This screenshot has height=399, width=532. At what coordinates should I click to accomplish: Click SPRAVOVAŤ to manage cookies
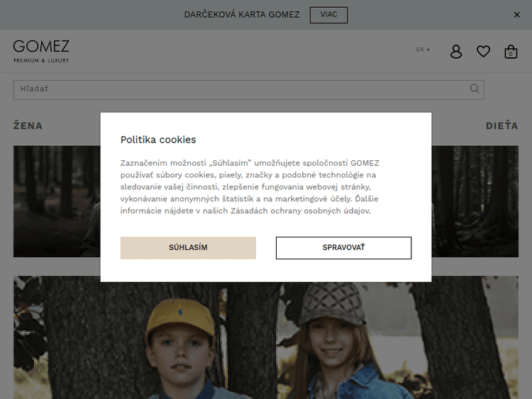click(343, 248)
